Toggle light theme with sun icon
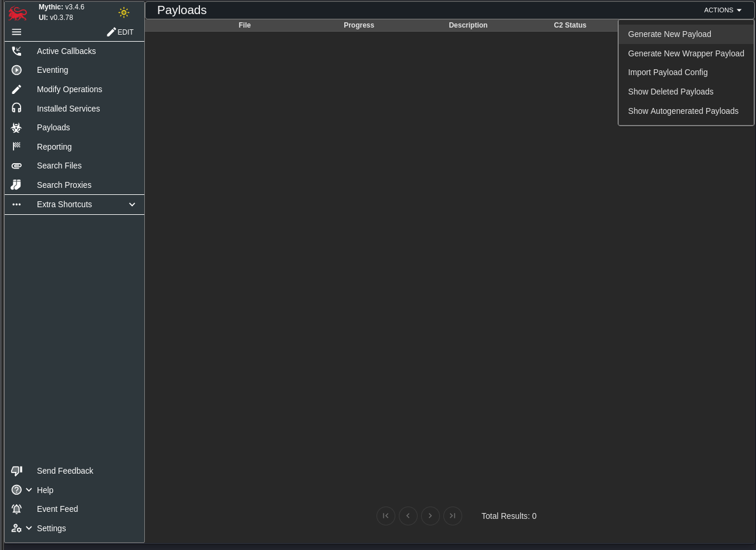This screenshot has width=756, height=550. [x=124, y=12]
